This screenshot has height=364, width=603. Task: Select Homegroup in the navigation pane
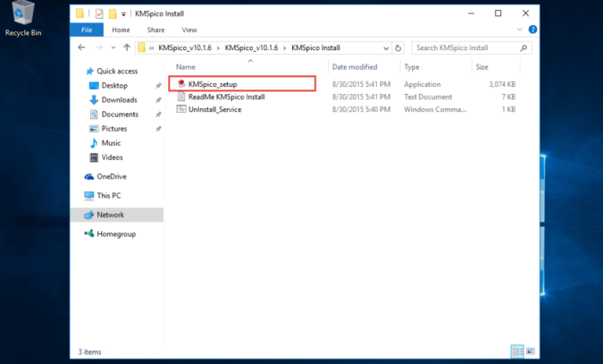click(115, 234)
